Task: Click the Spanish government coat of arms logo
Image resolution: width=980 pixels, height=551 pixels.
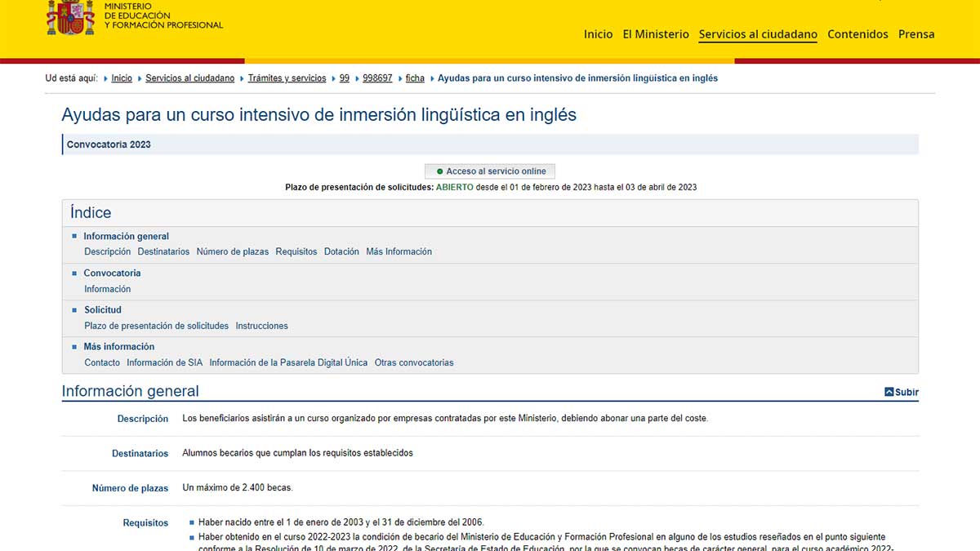Action: coord(70,16)
